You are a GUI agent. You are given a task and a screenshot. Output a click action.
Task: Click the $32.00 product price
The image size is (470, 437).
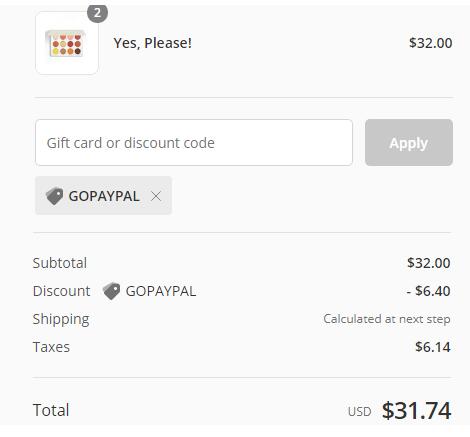(431, 43)
